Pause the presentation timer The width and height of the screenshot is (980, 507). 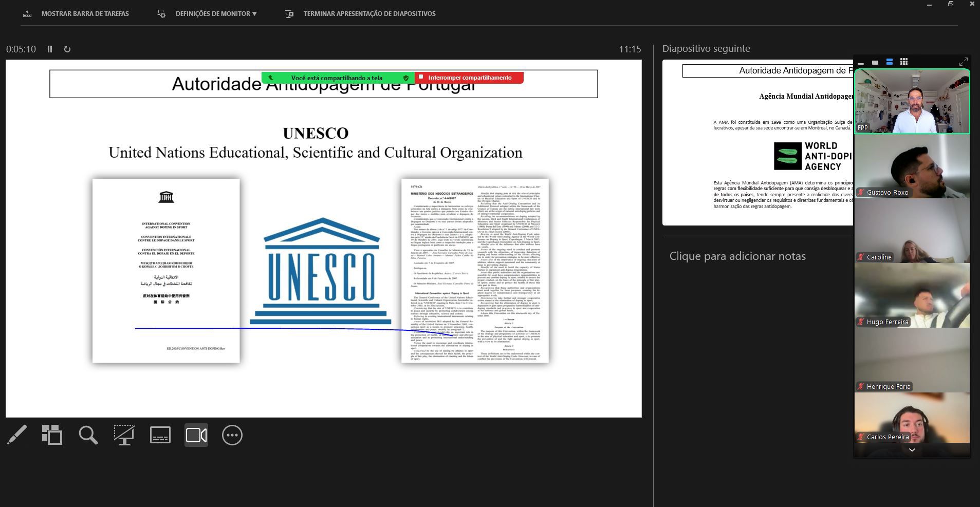(x=50, y=49)
